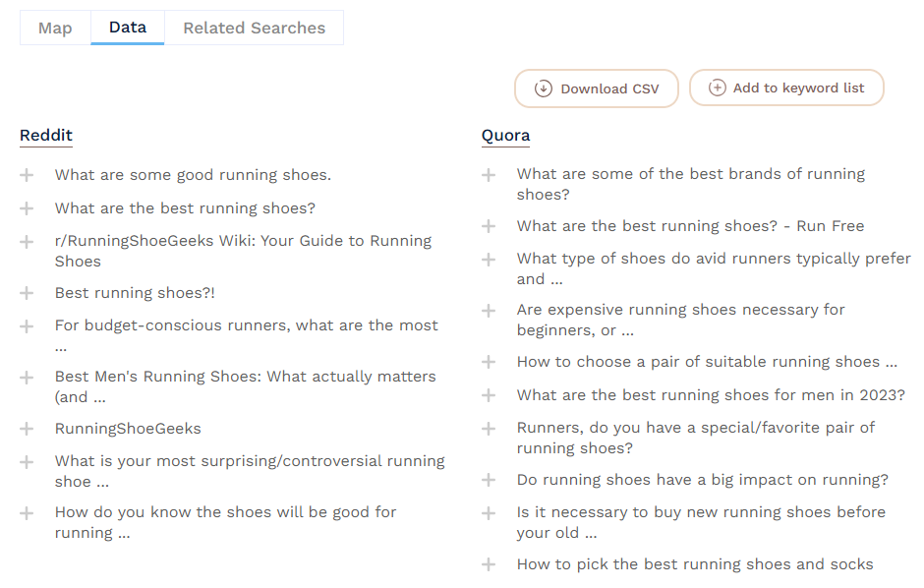Switch to the Map tab
The height and width of the screenshot is (588, 924).
pyautogui.click(x=54, y=28)
